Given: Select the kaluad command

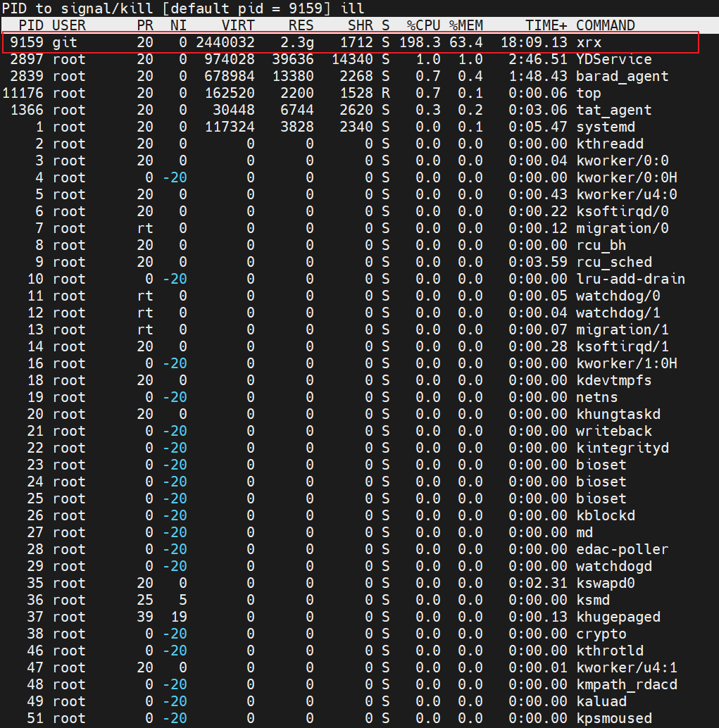Looking at the screenshot, I should coord(601,701).
